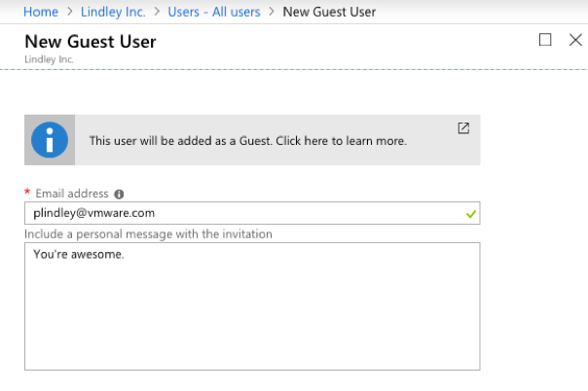Maximize the New Guest User blade
588x391 pixels.
[545, 40]
